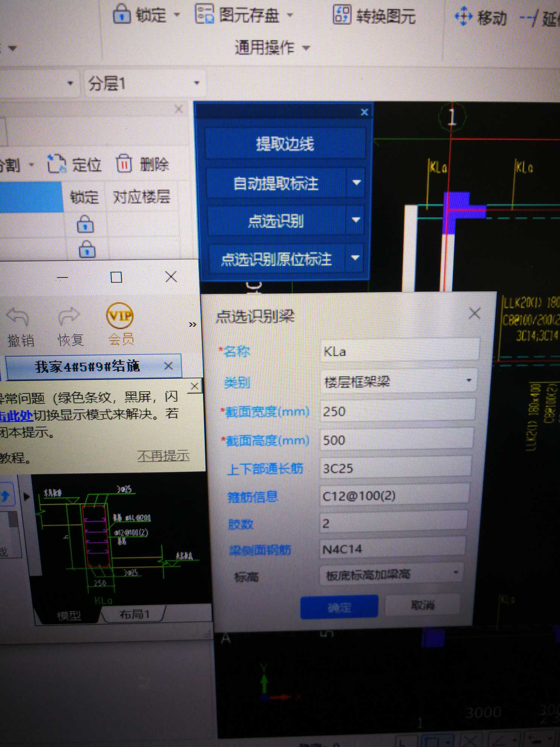Screen dimensions: 560x747
Task: Click the 上下部通长筋 field showing 3C25
Action: pyautogui.click(x=395, y=468)
